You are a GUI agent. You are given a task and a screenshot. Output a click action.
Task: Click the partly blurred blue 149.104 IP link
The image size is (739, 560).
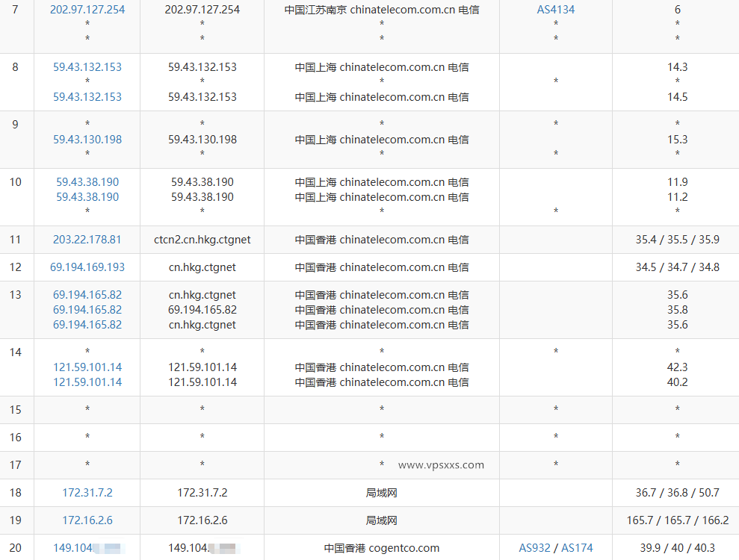87,548
